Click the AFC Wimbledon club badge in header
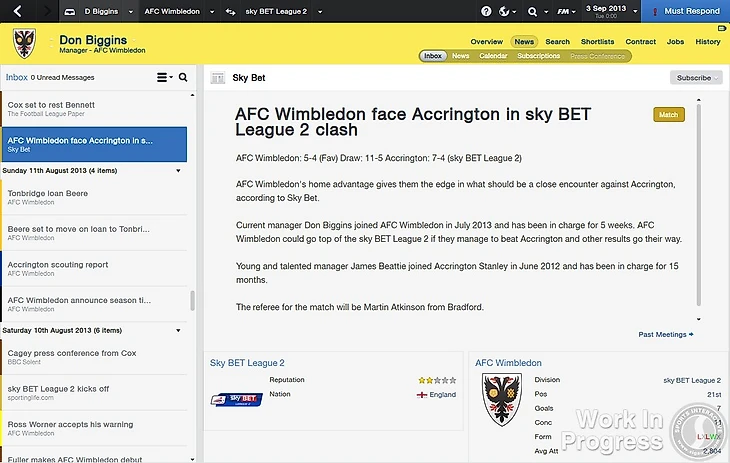Screen dimensions: 730x463 tap(24, 43)
